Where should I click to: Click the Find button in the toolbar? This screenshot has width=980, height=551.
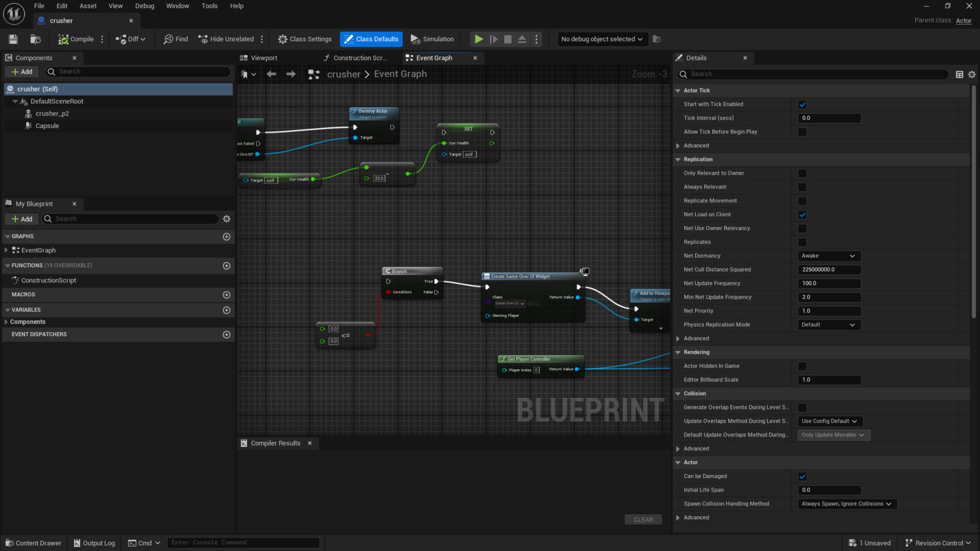pyautogui.click(x=176, y=39)
